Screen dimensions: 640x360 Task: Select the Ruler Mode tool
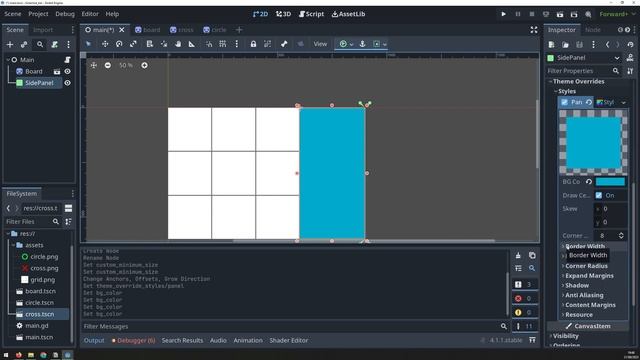[x=192, y=44]
